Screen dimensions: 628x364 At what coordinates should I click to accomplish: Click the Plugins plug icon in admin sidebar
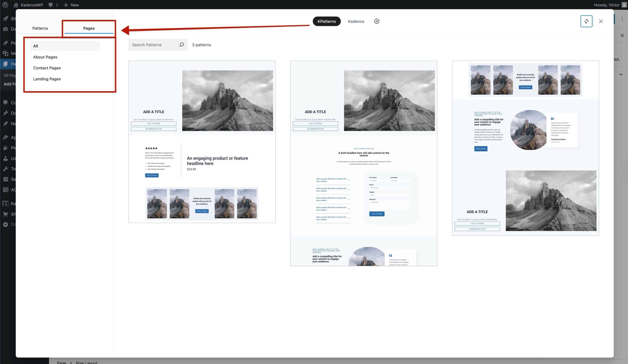click(x=5, y=148)
